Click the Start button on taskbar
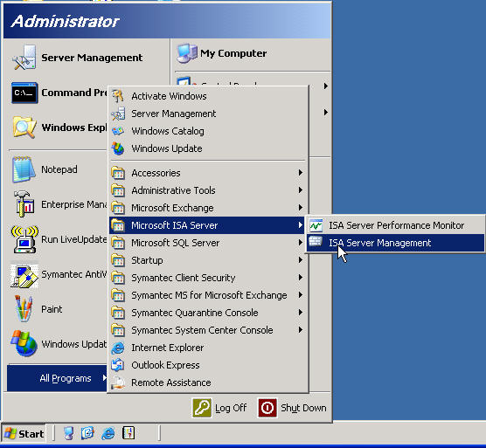 (x=24, y=434)
